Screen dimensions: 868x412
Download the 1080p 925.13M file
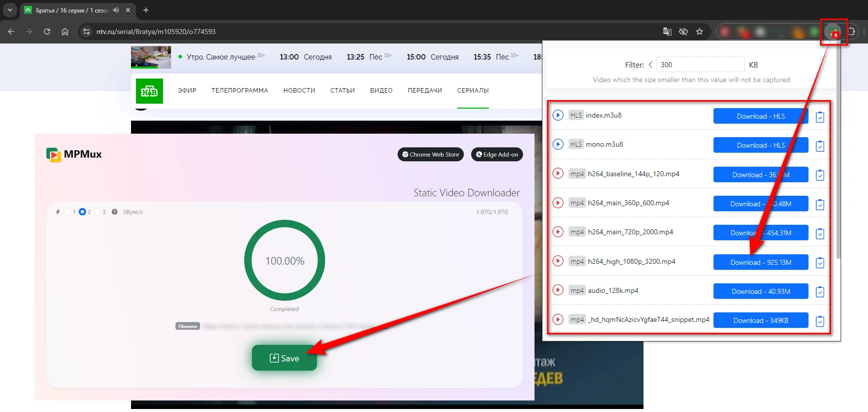[760, 262]
